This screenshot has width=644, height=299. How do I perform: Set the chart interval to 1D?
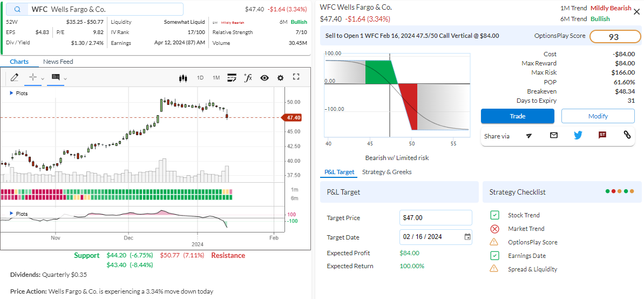pos(200,78)
